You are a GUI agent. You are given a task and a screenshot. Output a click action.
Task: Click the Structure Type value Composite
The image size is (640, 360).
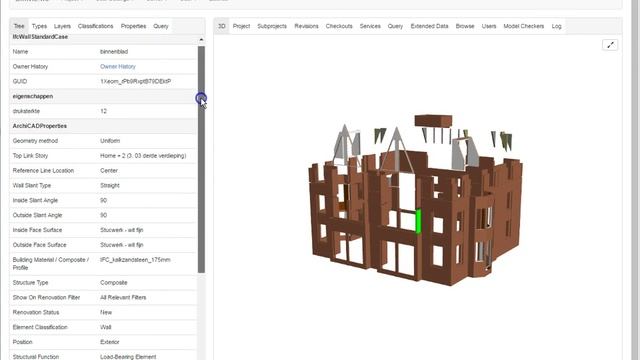[x=113, y=282]
